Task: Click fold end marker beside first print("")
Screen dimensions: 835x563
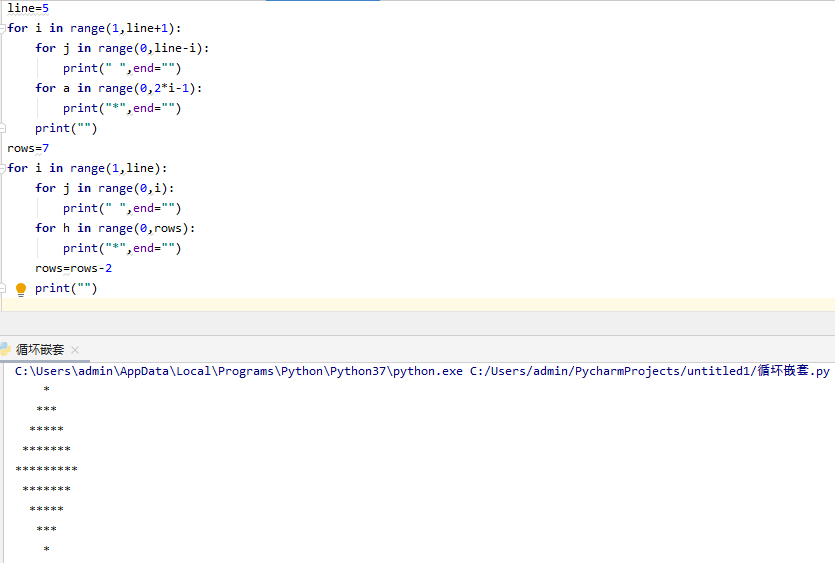Action: click(3, 128)
